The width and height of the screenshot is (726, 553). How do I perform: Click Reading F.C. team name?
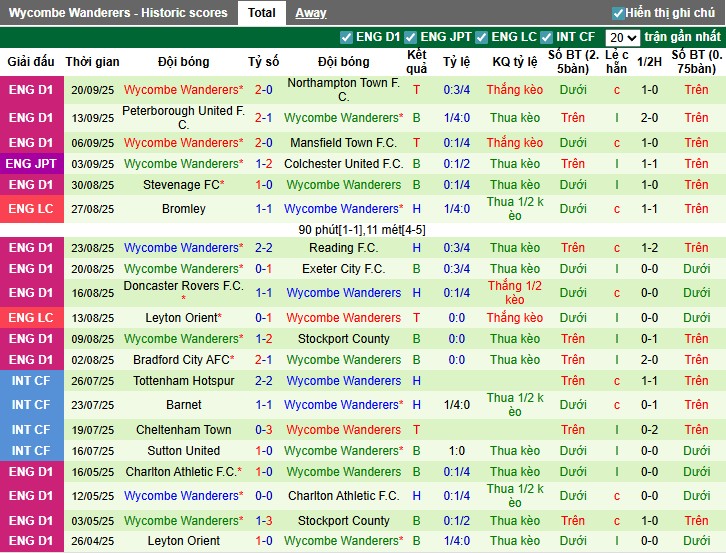(344, 248)
